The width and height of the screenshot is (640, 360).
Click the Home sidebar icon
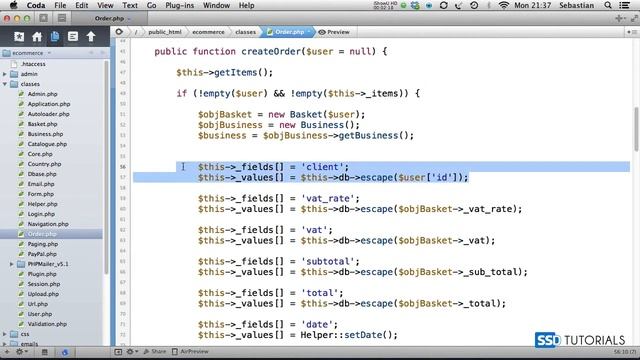37,37
